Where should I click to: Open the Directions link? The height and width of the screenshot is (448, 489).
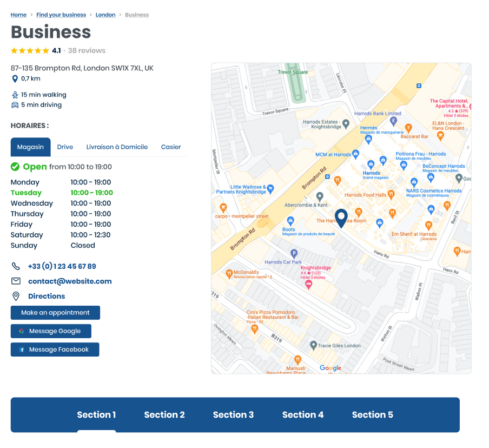47,296
